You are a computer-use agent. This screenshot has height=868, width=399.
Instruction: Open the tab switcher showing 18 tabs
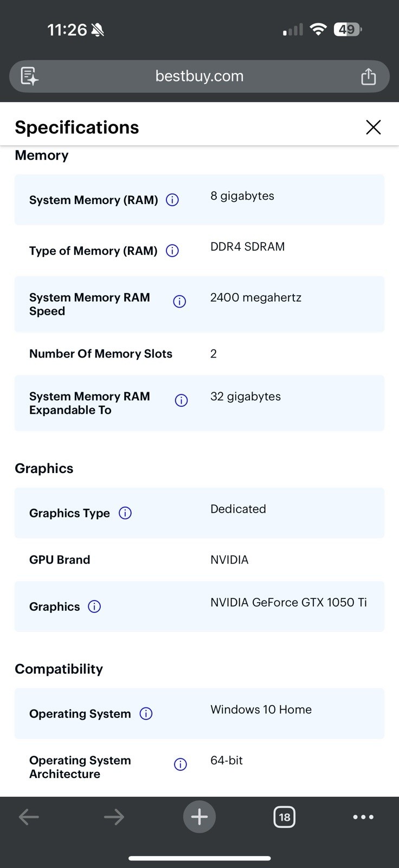[285, 817]
